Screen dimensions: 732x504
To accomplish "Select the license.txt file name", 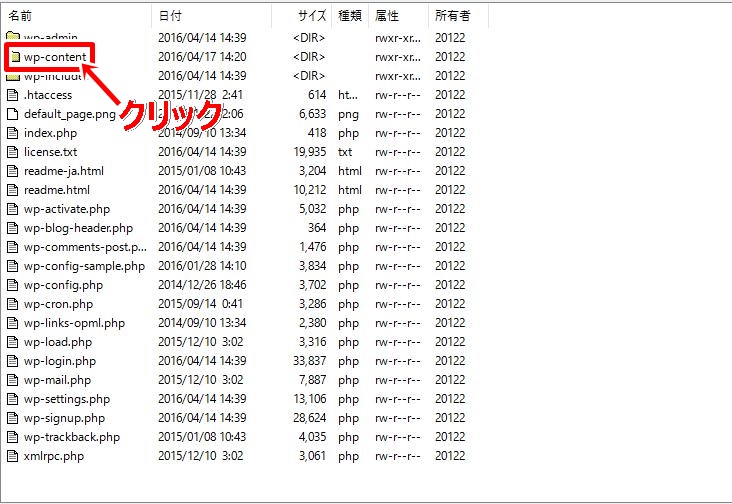I will pos(50,152).
